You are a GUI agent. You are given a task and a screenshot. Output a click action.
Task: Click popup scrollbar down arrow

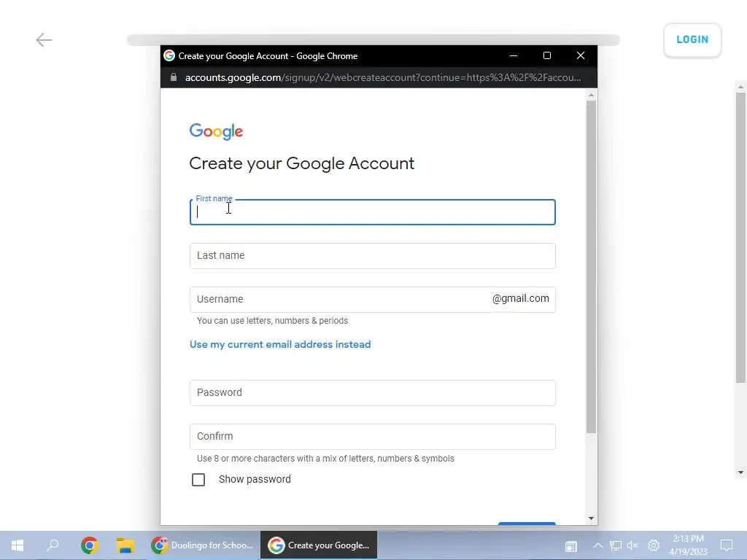(591, 518)
